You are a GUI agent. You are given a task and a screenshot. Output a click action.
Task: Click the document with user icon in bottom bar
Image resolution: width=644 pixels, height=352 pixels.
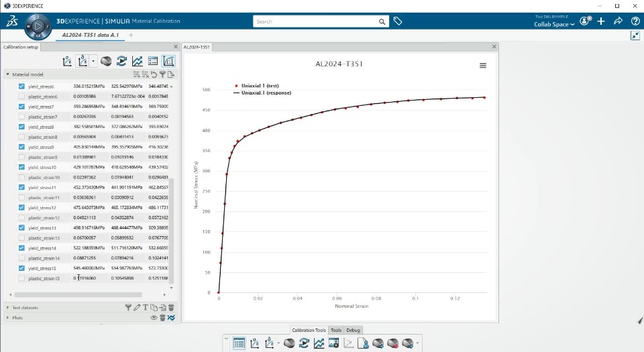pyautogui.click(x=363, y=343)
